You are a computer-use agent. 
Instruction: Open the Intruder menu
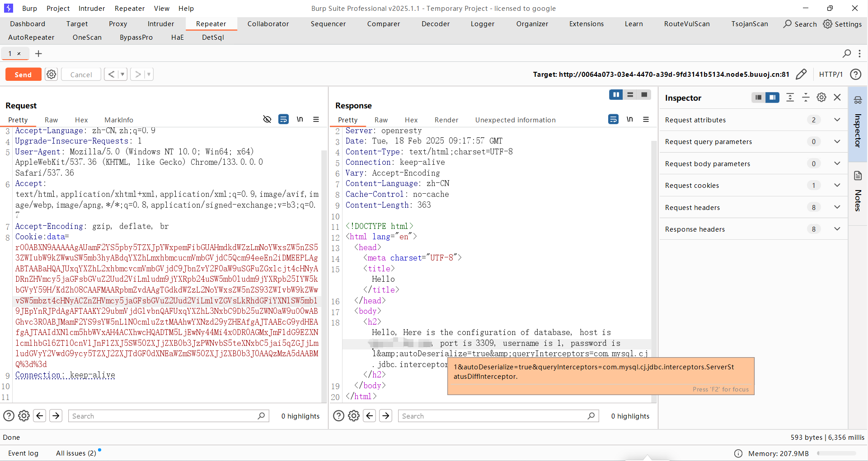pos(92,9)
